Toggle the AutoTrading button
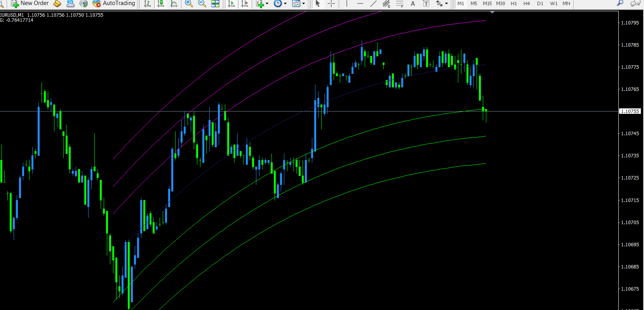 pos(114,3)
